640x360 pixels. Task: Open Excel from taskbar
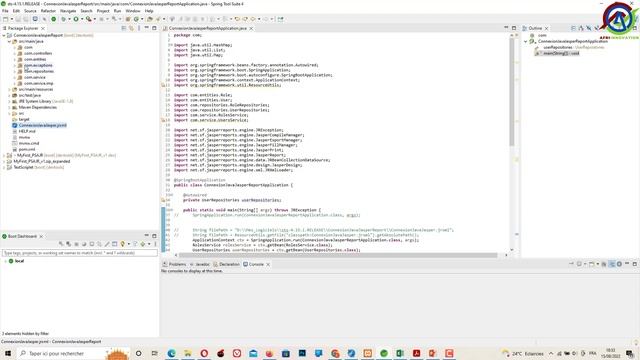400,353
